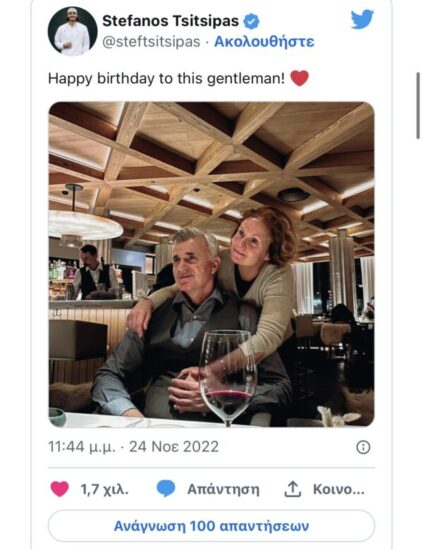Open Stefanos Tsitsipas profile avatar
This screenshot has height=550, width=423.
click(72, 31)
